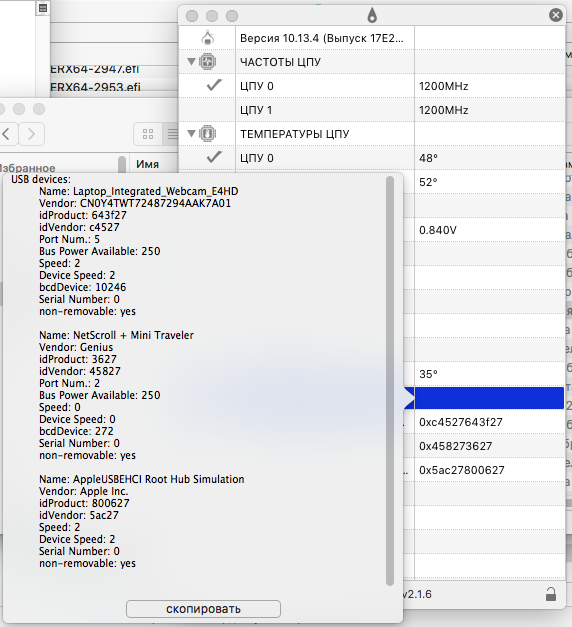Click the 48° value for ЦПУ 0
This screenshot has height=627, width=572.
coord(428,158)
